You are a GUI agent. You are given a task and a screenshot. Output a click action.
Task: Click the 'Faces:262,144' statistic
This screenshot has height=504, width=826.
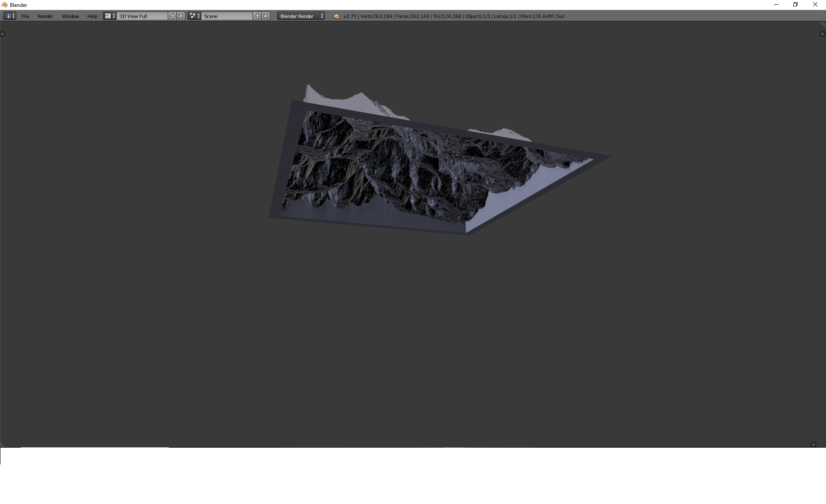(x=413, y=16)
